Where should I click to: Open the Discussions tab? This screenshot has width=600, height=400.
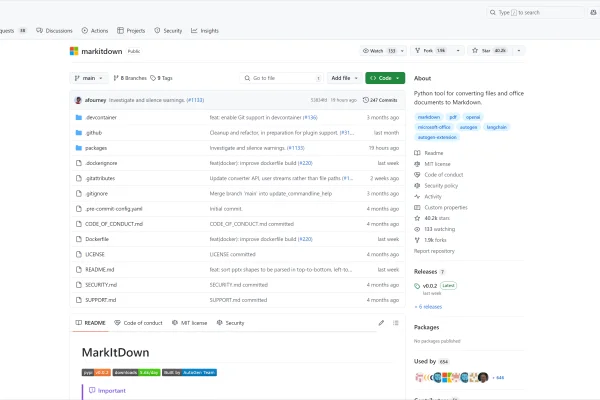tap(54, 31)
